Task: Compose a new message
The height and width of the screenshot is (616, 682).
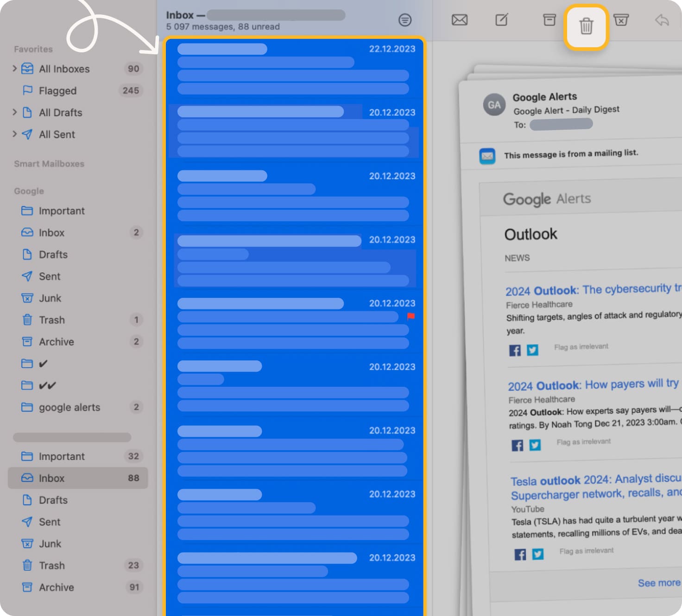Action: coord(502,20)
